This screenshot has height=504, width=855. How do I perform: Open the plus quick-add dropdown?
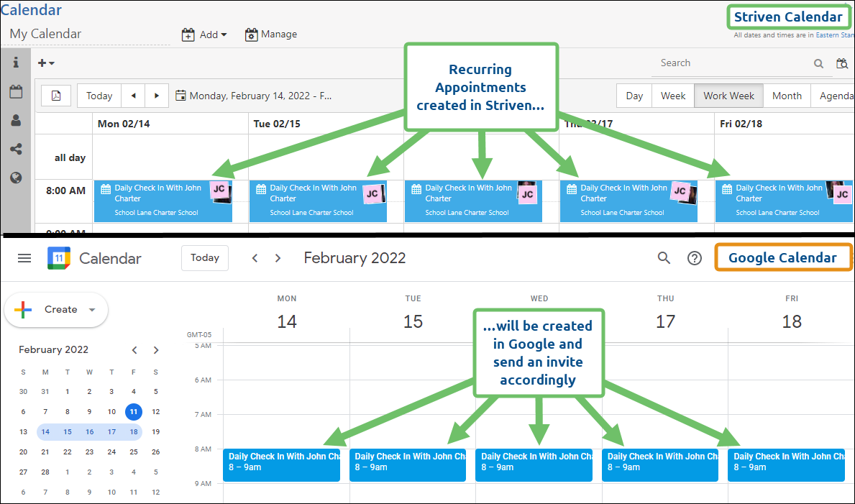(46, 63)
